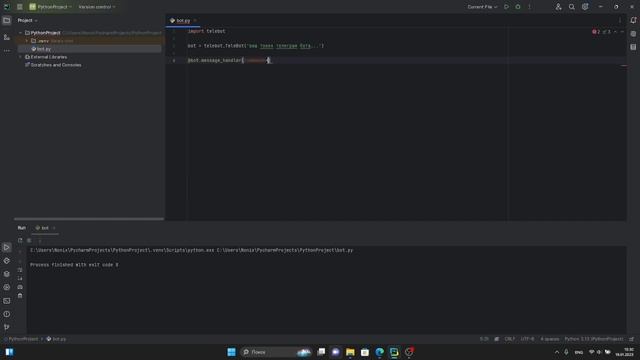Show errors count indicator in editor
This screenshot has width=640, height=360.
596,32
